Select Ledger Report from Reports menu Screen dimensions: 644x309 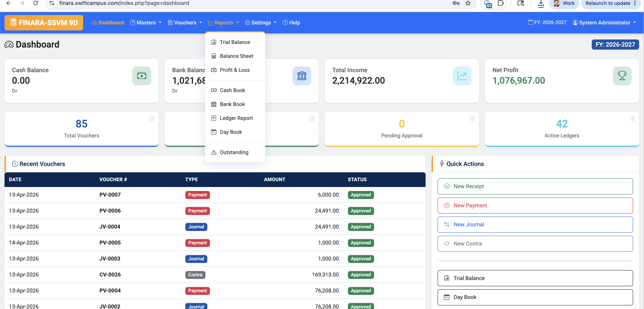(235, 118)
